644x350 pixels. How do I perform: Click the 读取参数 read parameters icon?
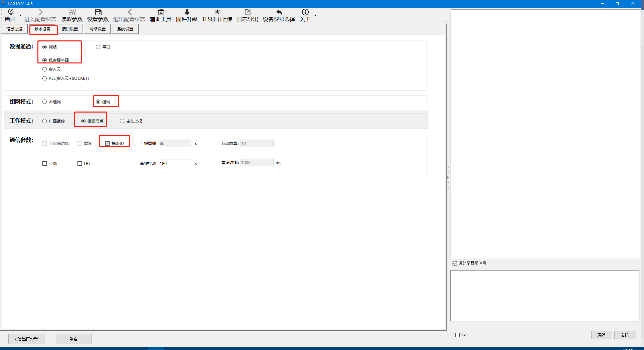tap(72, 13)
